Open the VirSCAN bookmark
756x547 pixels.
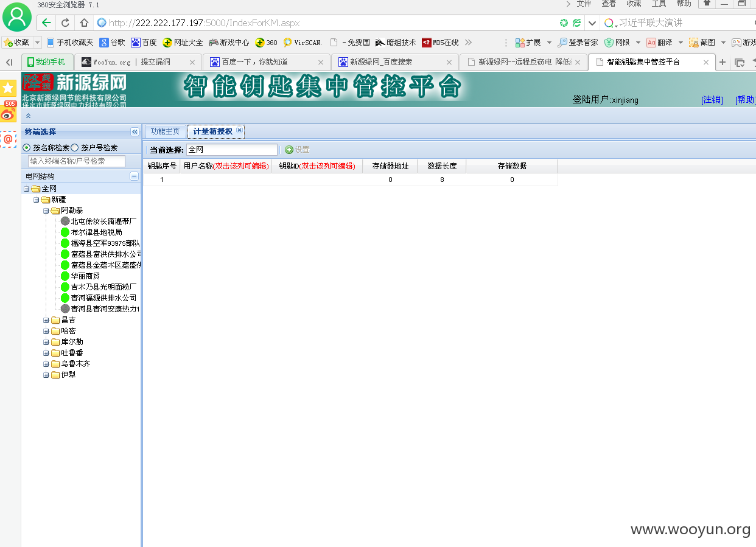tap(303, 43)
